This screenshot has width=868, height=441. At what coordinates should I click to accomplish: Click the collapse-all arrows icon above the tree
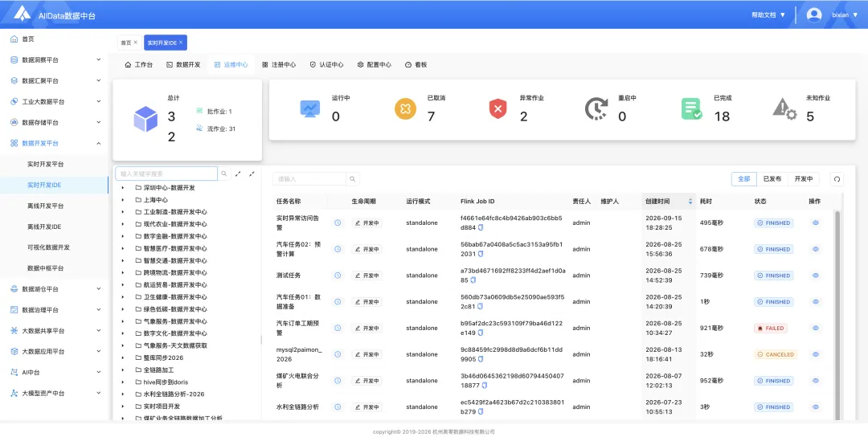(252, 174)
